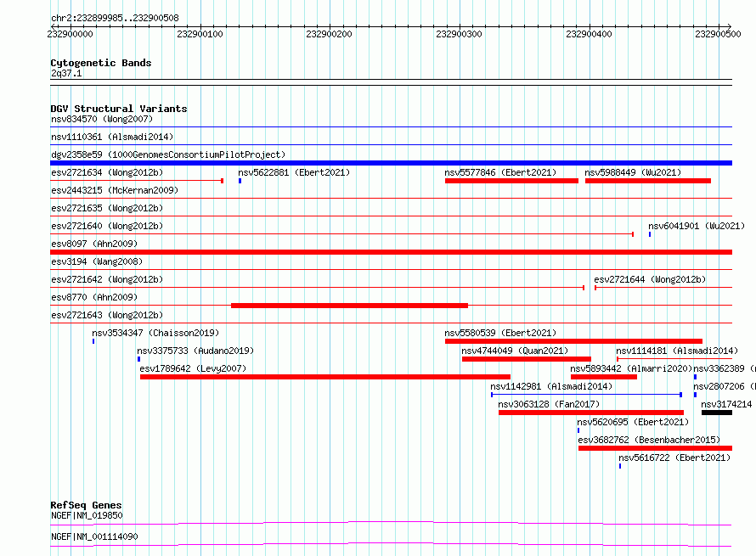This screenshot has height=556, width=756.
Task: Click esv3682762 (Besenbacher2015) label
Action: point(649,440)
